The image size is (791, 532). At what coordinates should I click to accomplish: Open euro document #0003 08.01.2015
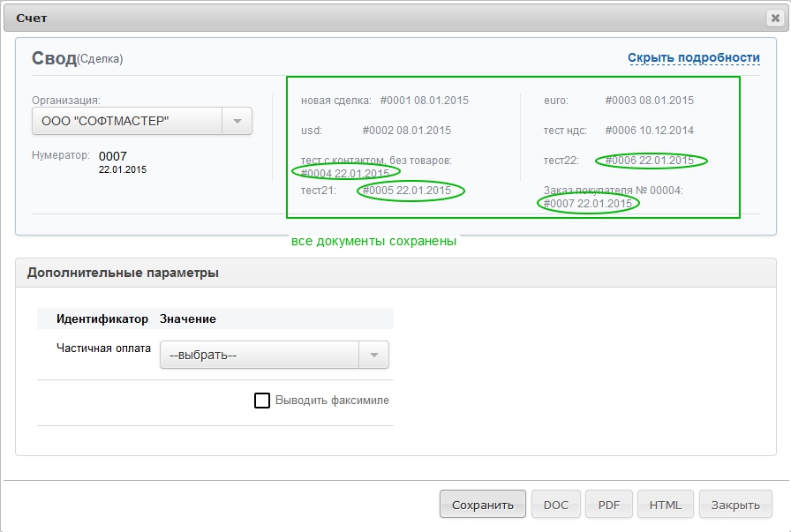[649, 101]
